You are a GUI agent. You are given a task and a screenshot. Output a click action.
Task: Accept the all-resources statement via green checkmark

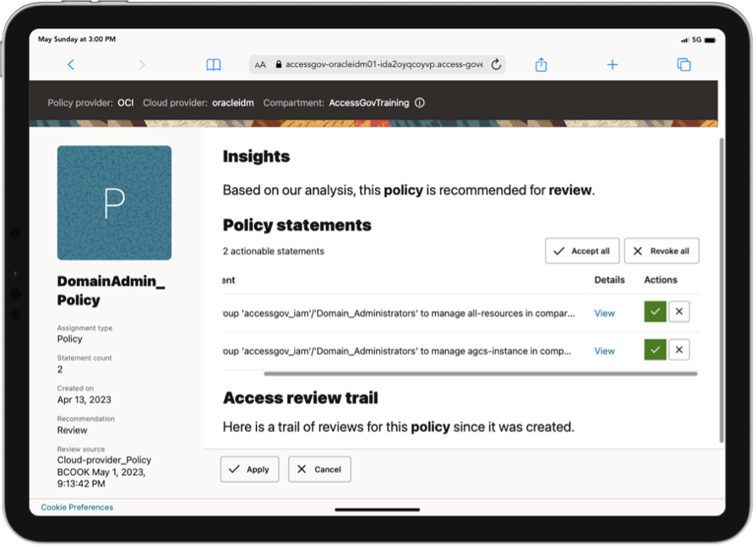655,312
